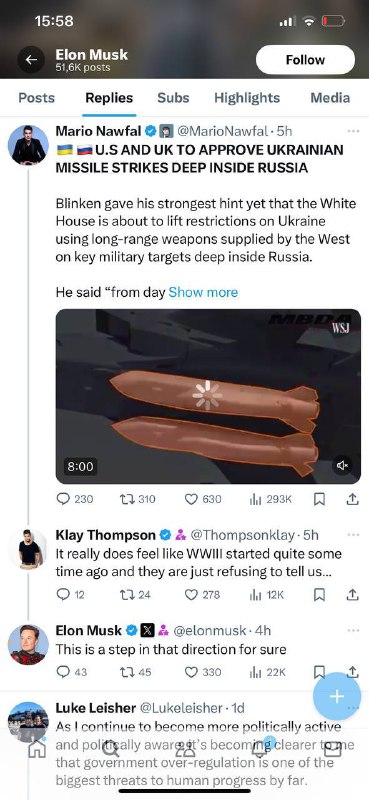
Task: Switch to the Posts tab
Action: point(36,97)
